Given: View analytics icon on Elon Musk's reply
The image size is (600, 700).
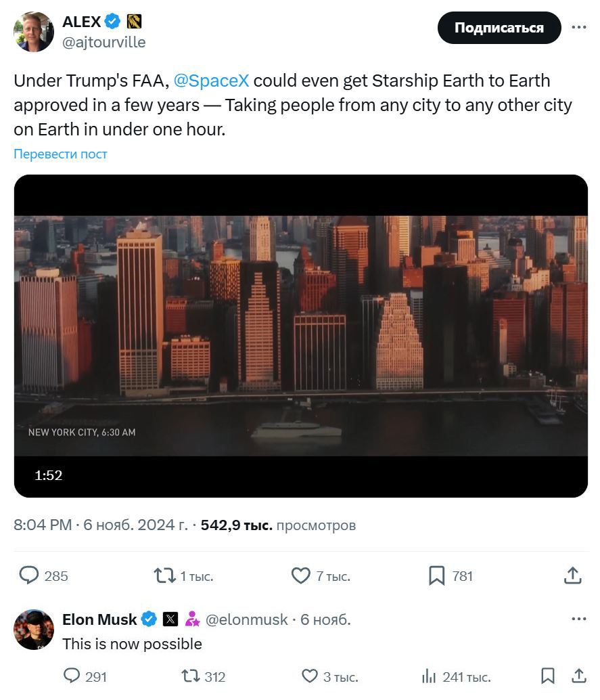Looking at the screenshot, I should 429,676.
